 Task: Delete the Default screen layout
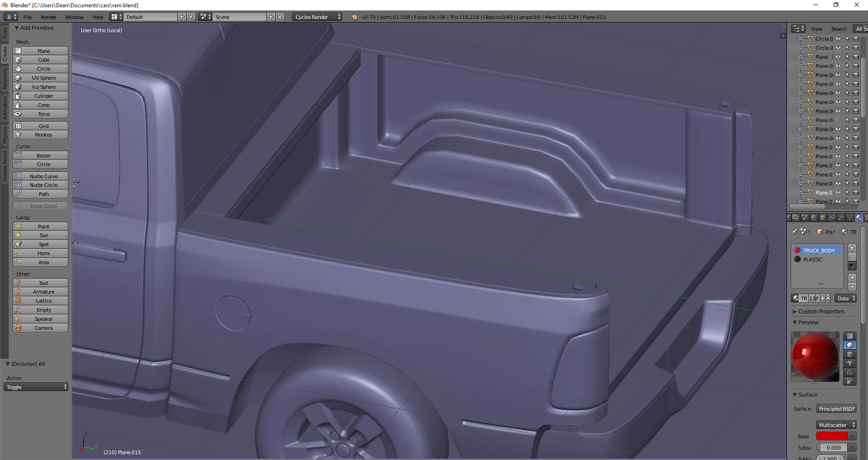[x=191, y=17]
